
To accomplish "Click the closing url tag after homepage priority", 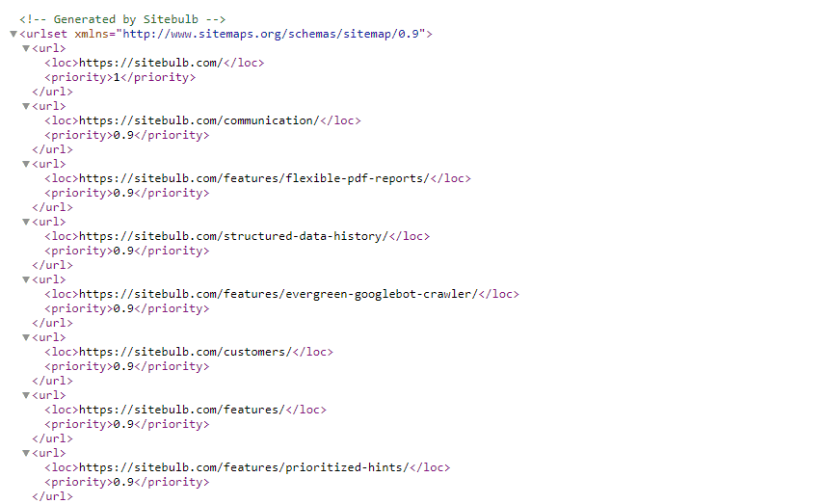I will 52,92.
